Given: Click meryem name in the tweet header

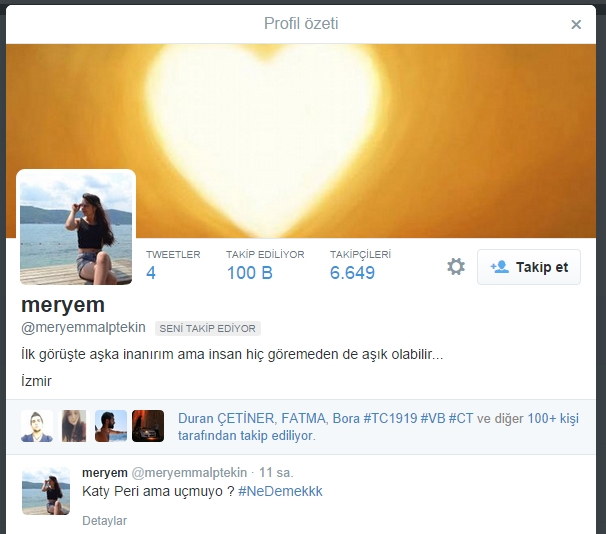Looking at the screenshot, I should pos(105,473).
